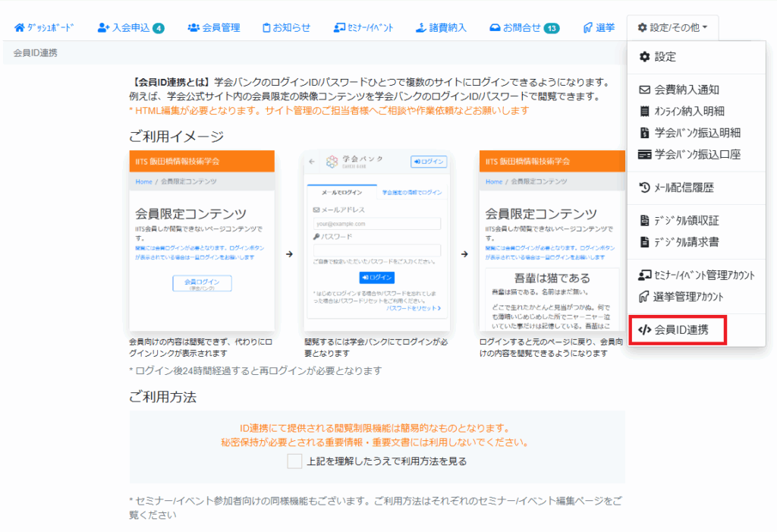Click the dashboard home icon
This screenshot has height=532, width=777.
click(20, 28)
